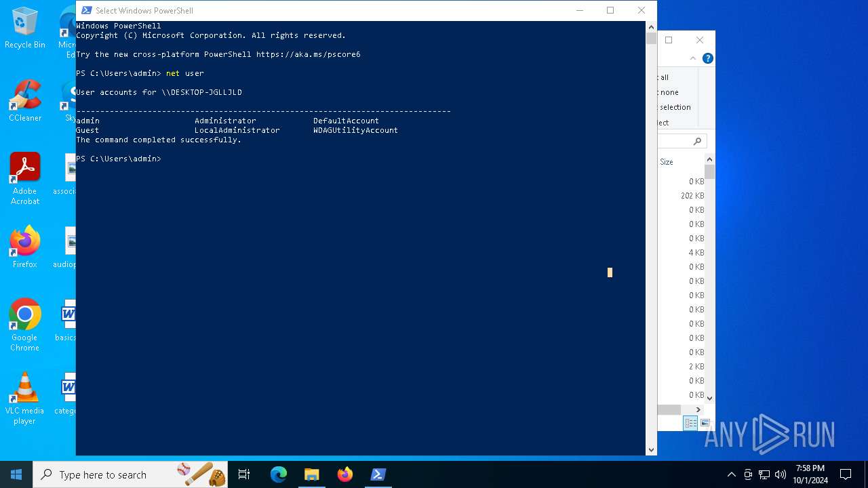Image resolution: width=868 pixels, height=488 pixels.
Task: Click the taskbar search box
Action: [130, 474]
